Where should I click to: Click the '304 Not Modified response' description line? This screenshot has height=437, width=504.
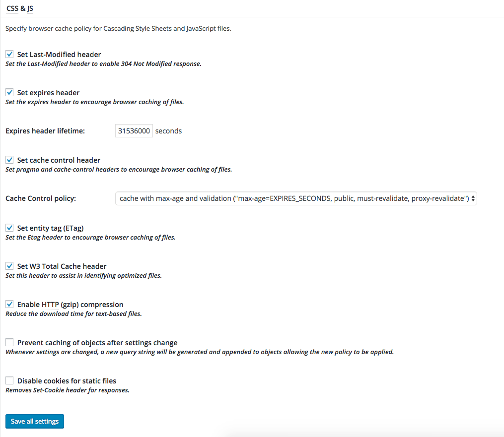103,64
